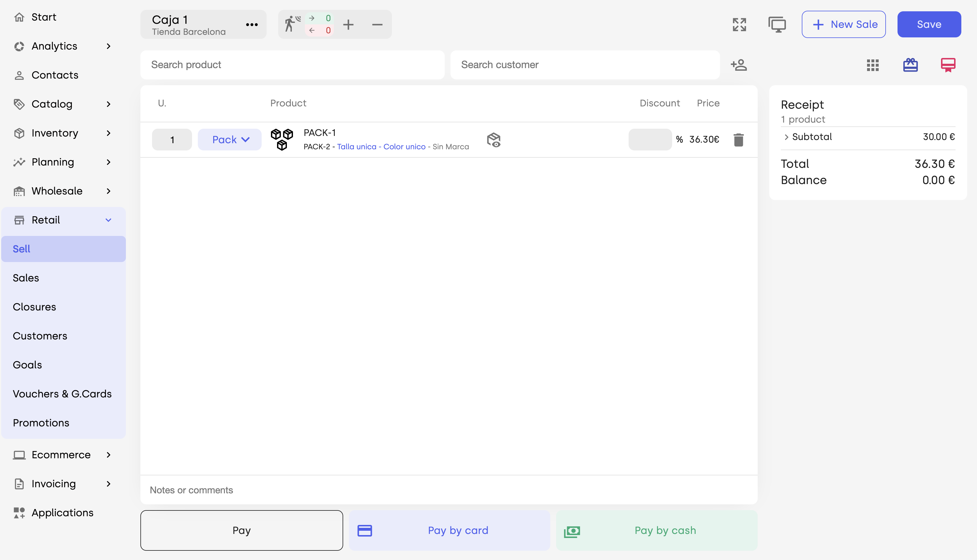
Task: Open the Goals submenu item
Action: click(64, 365)
